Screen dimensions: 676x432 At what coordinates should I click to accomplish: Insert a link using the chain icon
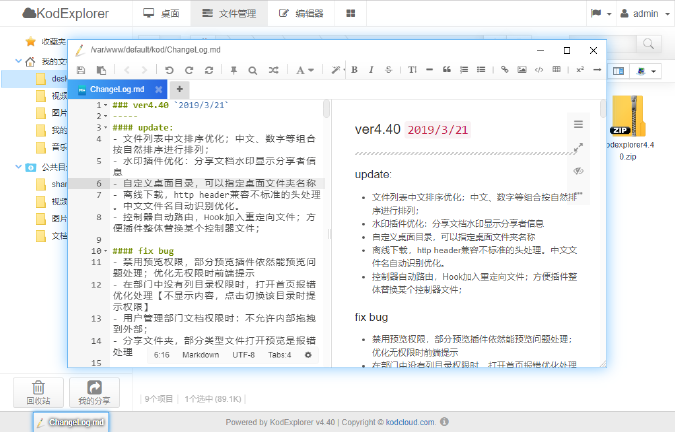pos(506,70)
